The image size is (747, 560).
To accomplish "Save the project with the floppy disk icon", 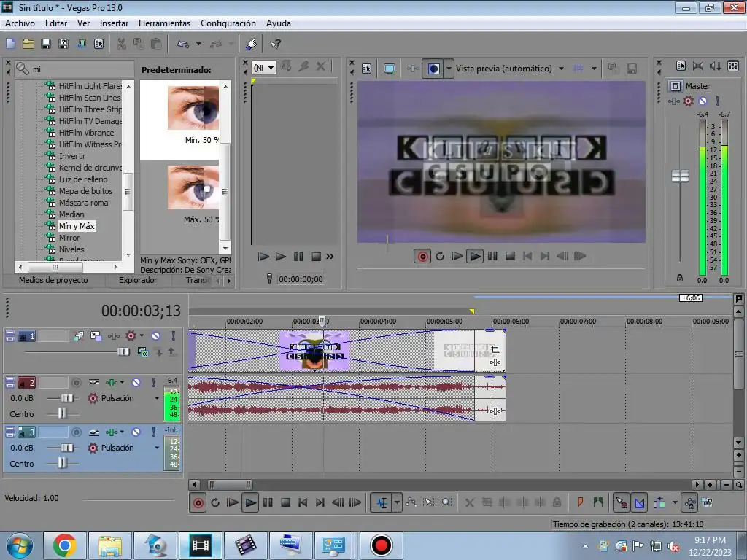I will (x=46, y=44).
